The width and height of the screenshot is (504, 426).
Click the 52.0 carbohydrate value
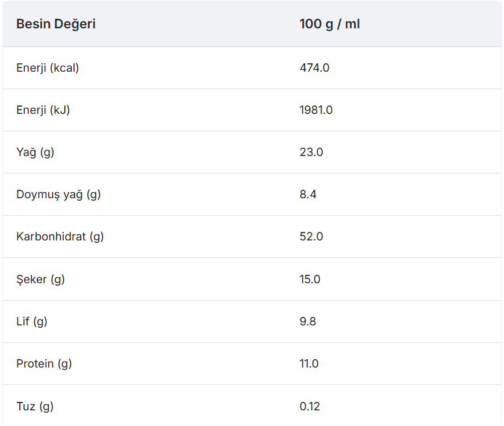(311, 236)
